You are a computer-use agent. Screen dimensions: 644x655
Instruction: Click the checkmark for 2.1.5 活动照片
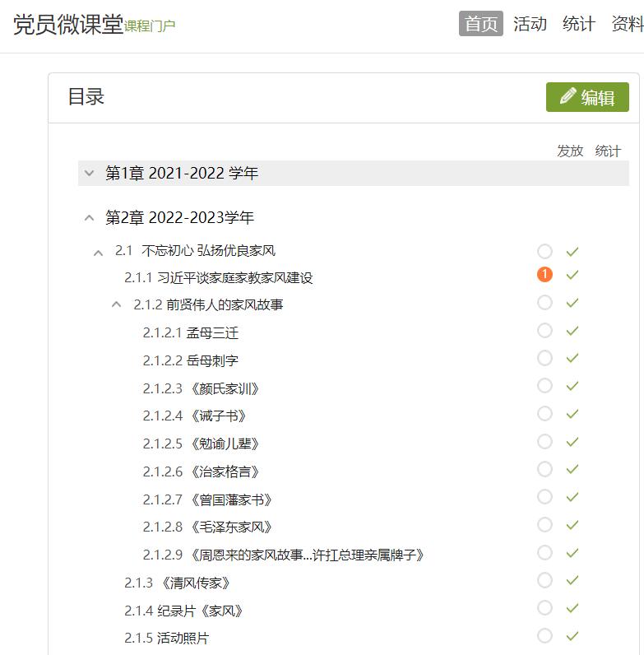pyautogui.click(x=572, y=636)
